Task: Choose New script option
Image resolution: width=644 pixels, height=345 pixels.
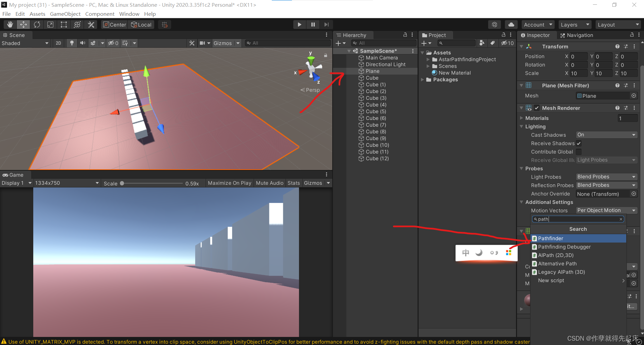Action: (x=578, y=281)
